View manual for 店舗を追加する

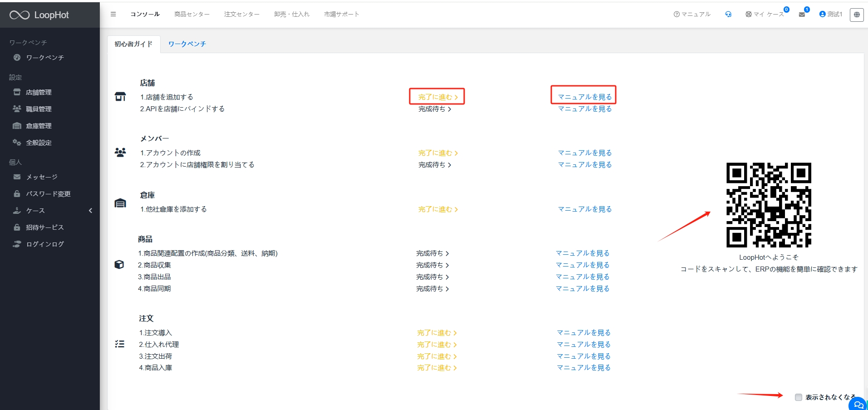[x=585, y=97]
